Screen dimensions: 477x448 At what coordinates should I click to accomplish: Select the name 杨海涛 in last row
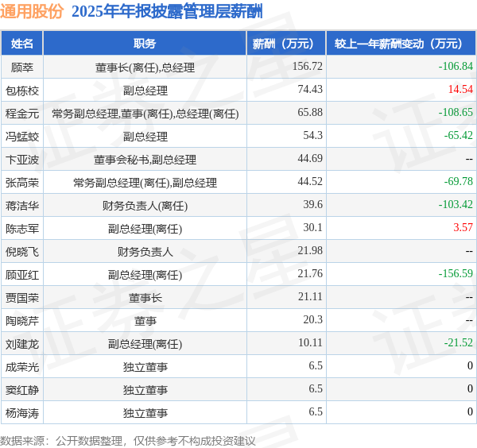22,413
